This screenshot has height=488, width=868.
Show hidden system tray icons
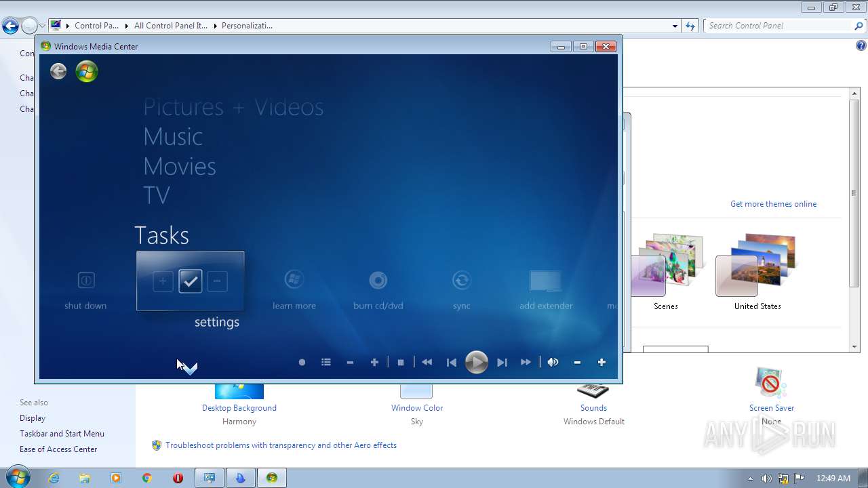(x=750, y=479)
